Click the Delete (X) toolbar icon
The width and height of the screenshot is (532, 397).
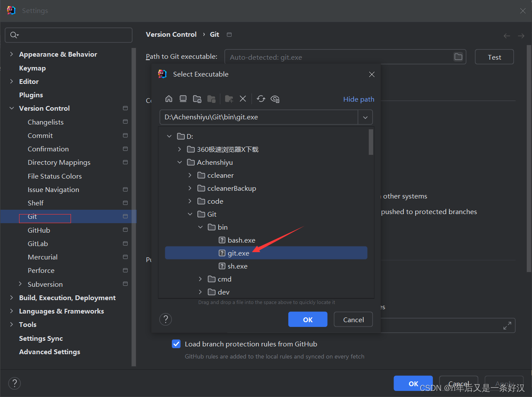[243, 99]
